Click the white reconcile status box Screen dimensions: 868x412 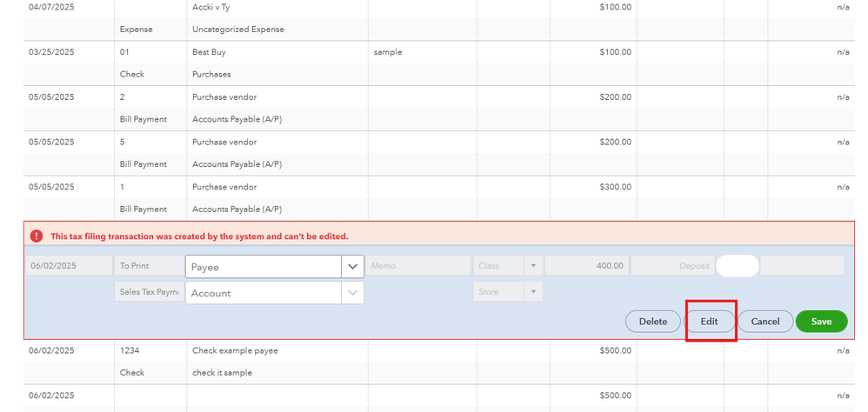[x=737, y=266]
